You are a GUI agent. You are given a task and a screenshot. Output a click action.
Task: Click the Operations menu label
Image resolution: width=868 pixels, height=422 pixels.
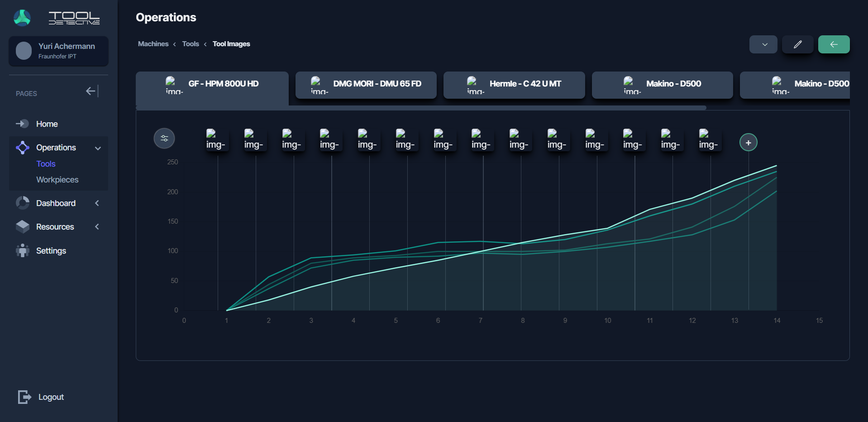click(56, 148)
